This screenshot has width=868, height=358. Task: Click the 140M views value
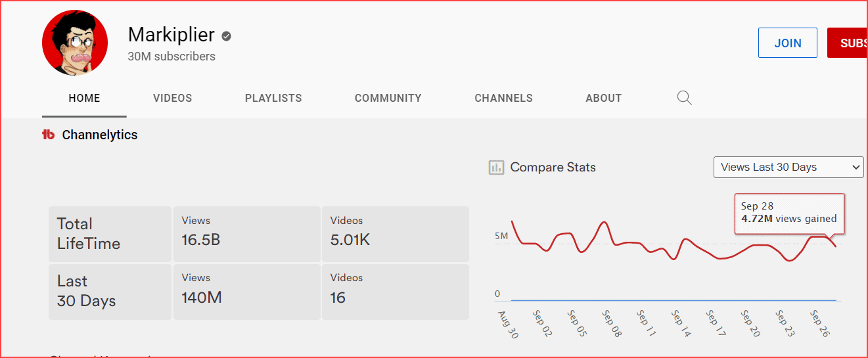point(202,298)
